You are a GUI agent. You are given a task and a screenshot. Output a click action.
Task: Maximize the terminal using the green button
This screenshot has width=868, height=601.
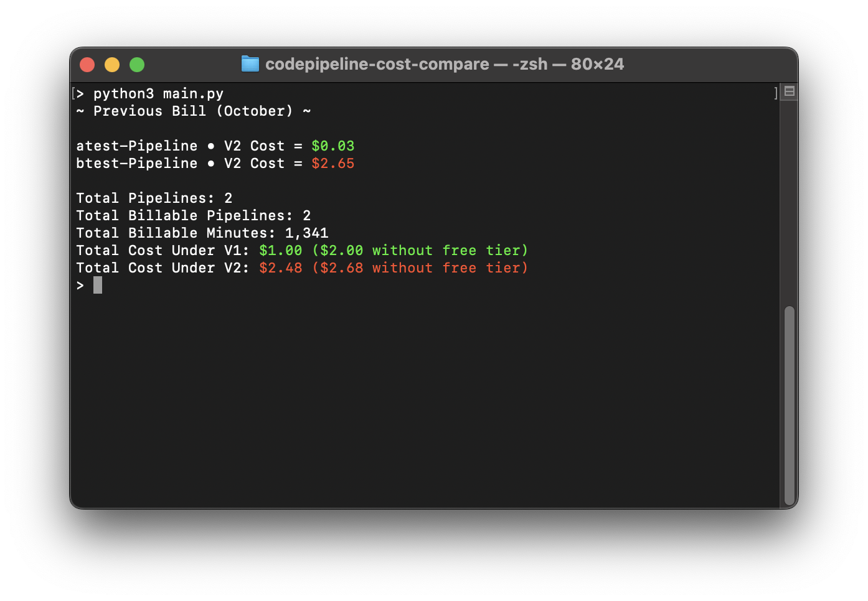tap(137, 65)
